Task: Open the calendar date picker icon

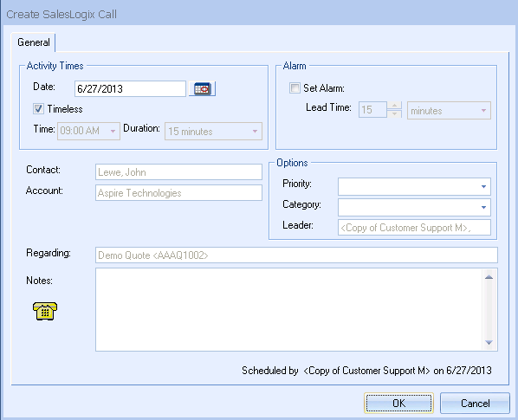Action: [202, 89]
